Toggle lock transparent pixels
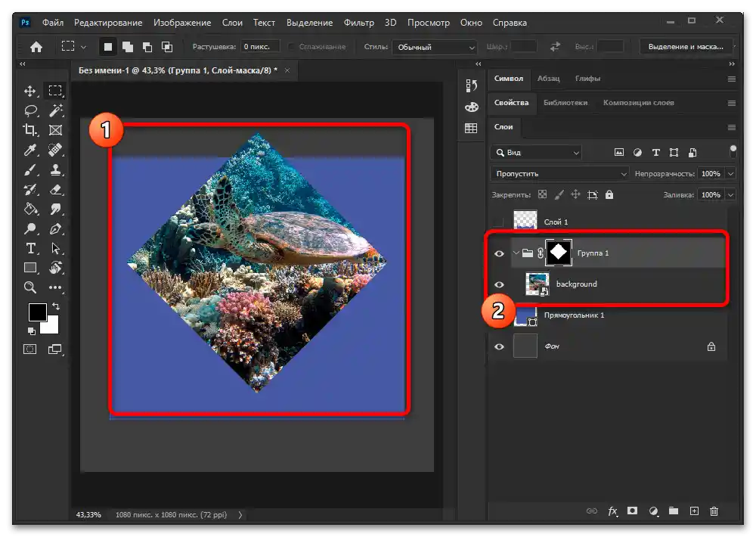The height and width of the screenshot is (537, 756). 542,194
